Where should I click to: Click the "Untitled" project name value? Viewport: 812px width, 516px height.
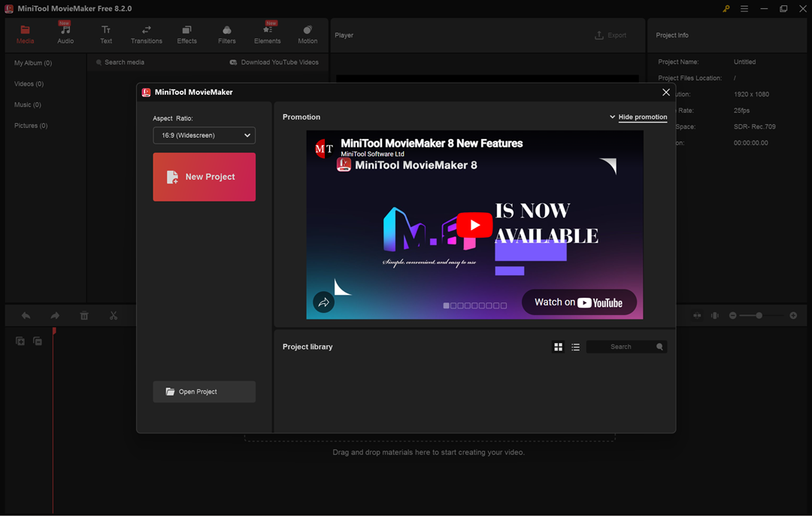[744, 62]
